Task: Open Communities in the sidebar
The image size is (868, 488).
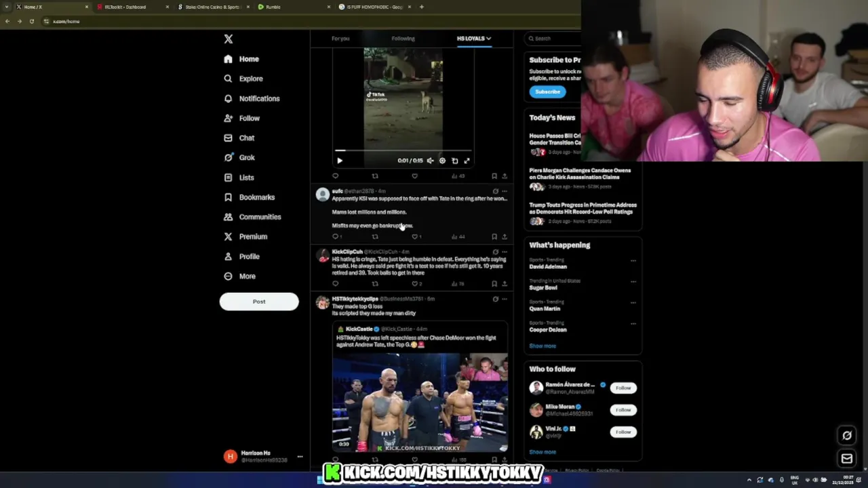Action: (252, 217)
